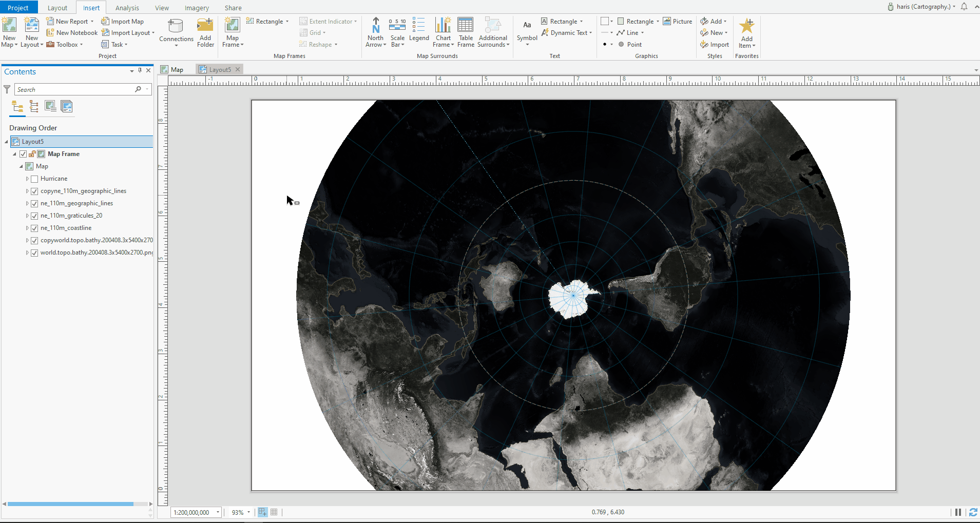Switch to List By Drawing Order

(x=17, y=106)
